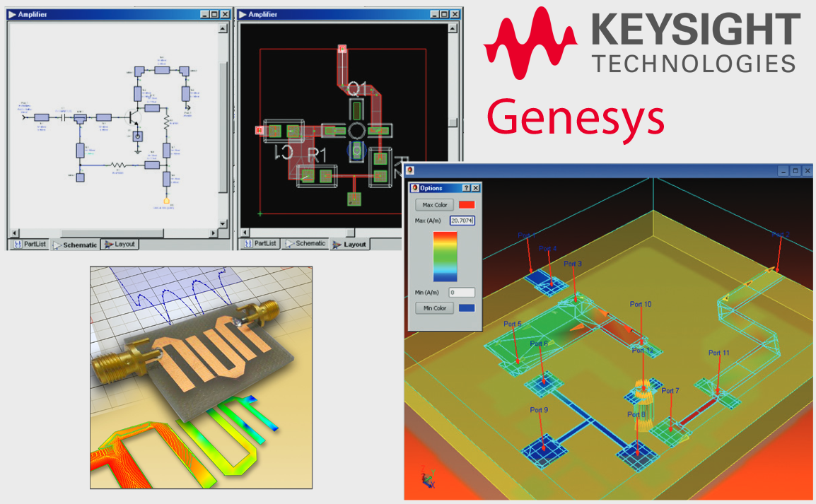Click schematic window vertical scroll up arrow
Viewport: 816px width, 504px height.
tap(223, 28)
